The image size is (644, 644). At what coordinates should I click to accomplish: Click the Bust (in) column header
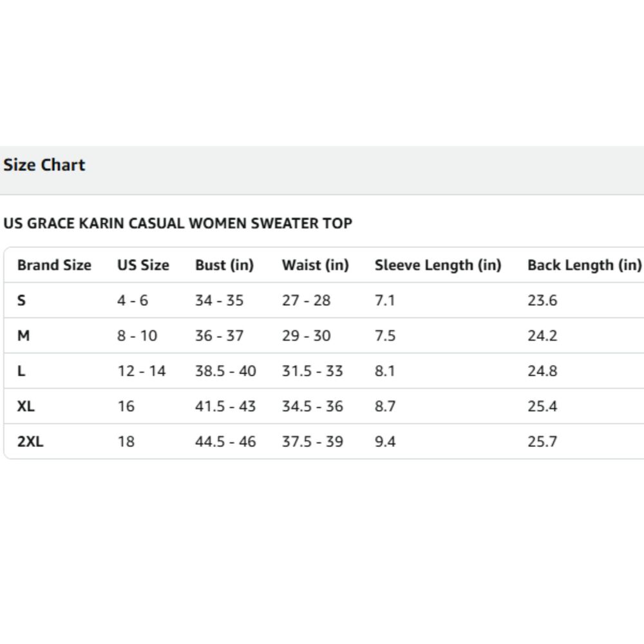coord(224,265)
